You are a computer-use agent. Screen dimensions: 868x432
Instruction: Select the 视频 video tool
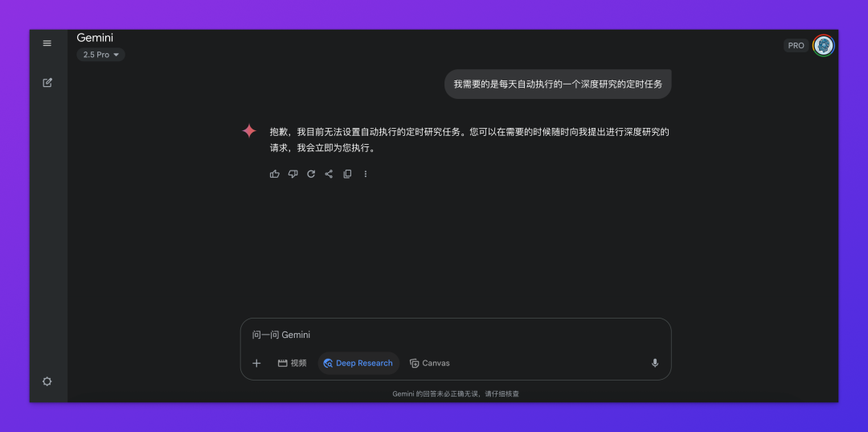click(x=292, y=364)
